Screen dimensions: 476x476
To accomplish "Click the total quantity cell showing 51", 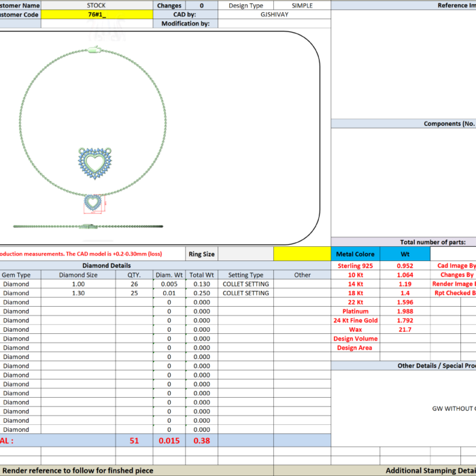I will (x=134, y=441).
